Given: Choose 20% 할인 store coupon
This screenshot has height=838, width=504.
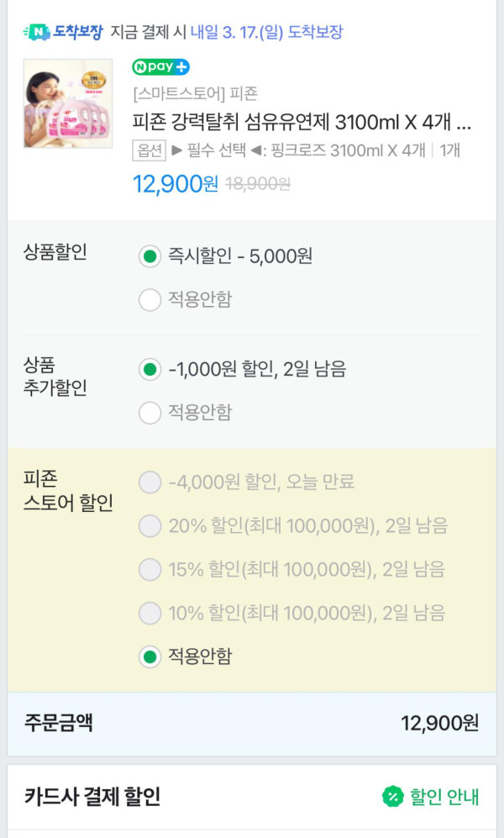Looking at the screenshot, I should click(150, 526).
